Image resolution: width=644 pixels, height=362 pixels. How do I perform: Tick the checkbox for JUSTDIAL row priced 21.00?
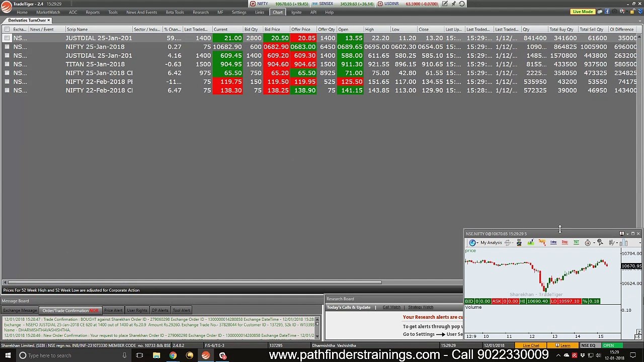click(x=7, y=38)
